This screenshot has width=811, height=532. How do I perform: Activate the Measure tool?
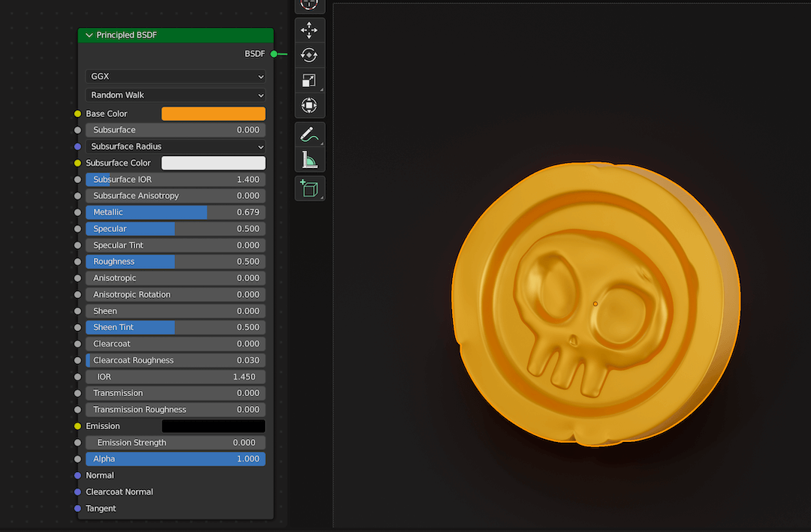pyautogui.click(x=309, y=159)
